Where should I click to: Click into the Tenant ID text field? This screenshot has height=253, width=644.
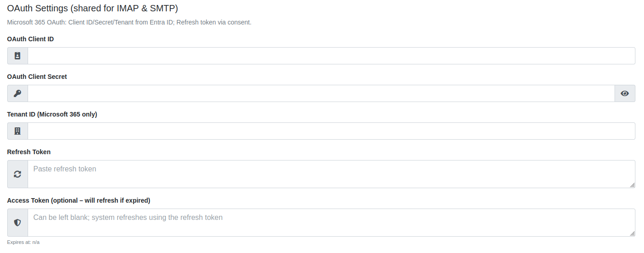tap(331, 131)
